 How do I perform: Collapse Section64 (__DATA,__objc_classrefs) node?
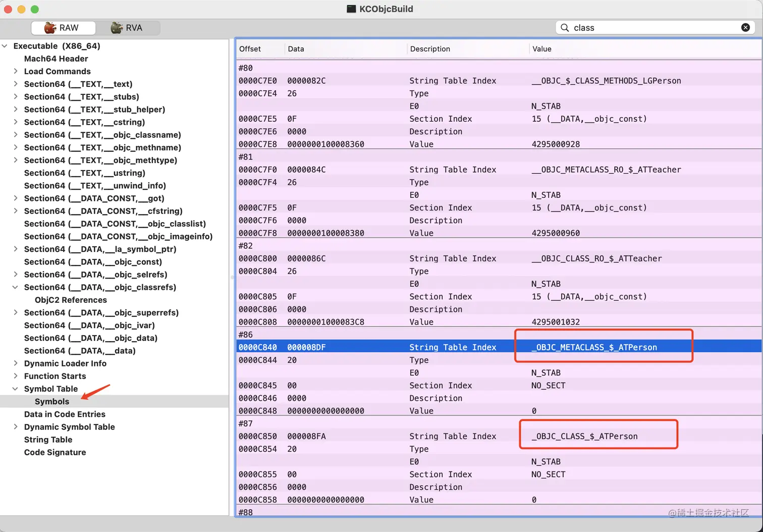point(15,287)
